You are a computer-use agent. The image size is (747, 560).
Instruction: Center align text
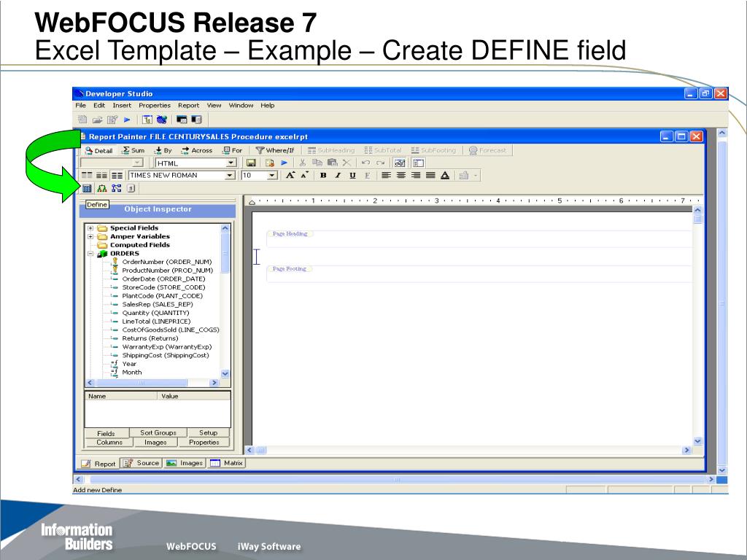[401, 175]
